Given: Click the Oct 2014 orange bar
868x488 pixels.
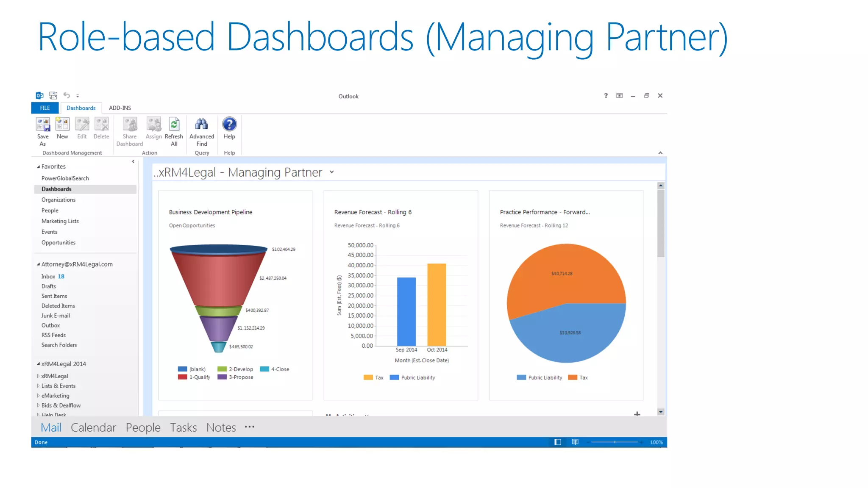Looking at the screenshot, I should pos(437,305).
